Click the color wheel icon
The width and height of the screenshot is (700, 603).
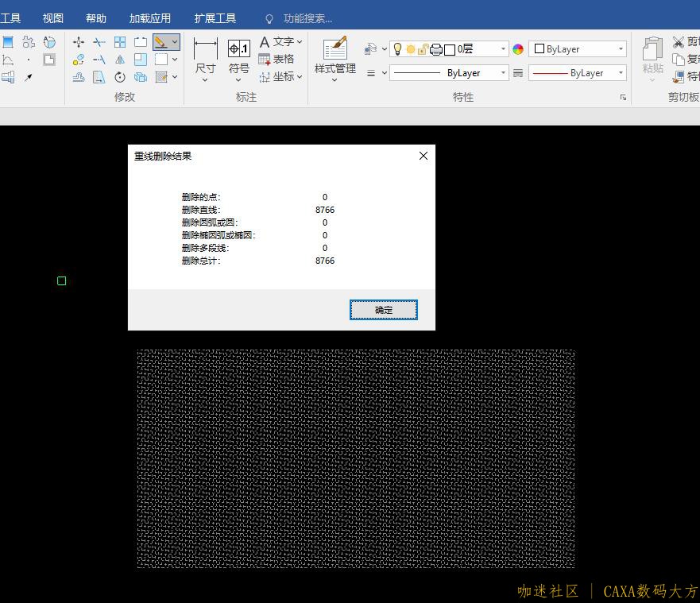518,49
